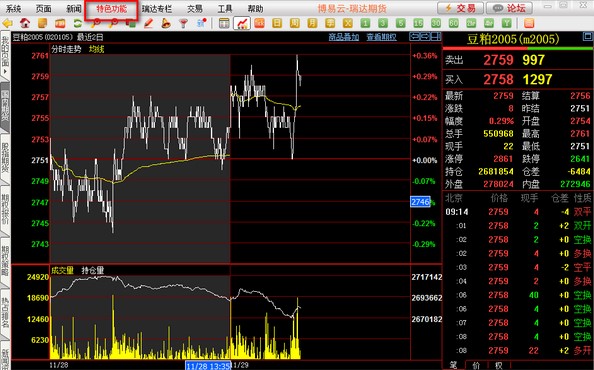Select the red pencil drawing tool
Screen dimensions: 594x370
148,23
